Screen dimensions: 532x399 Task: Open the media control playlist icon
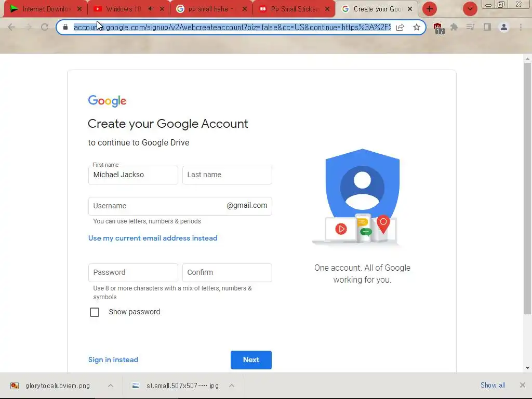pyautogui.click(x=470, y=27)
